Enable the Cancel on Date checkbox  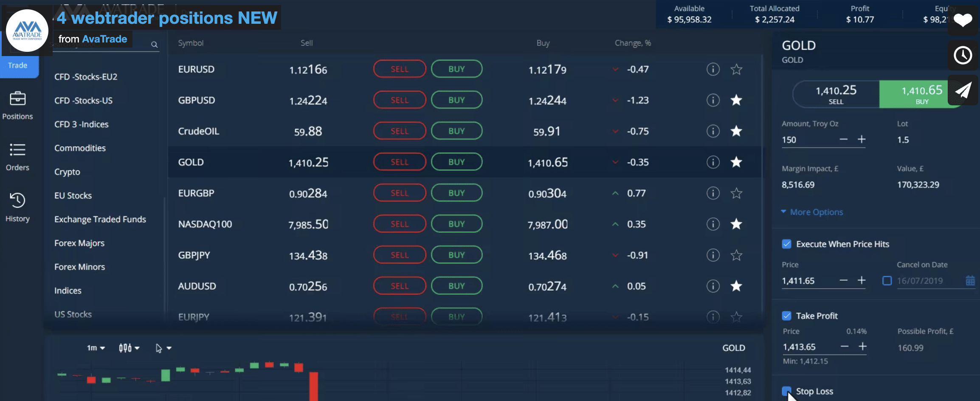tap(887, 281)
